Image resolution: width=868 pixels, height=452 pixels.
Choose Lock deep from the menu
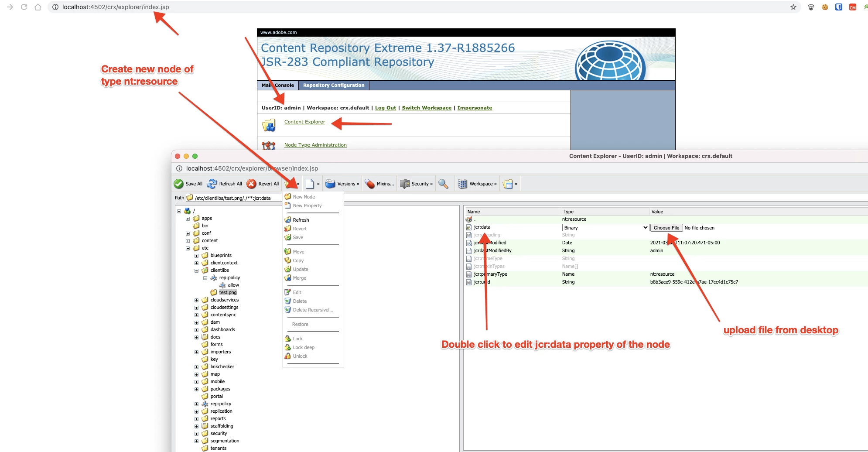tap(303, 347)
